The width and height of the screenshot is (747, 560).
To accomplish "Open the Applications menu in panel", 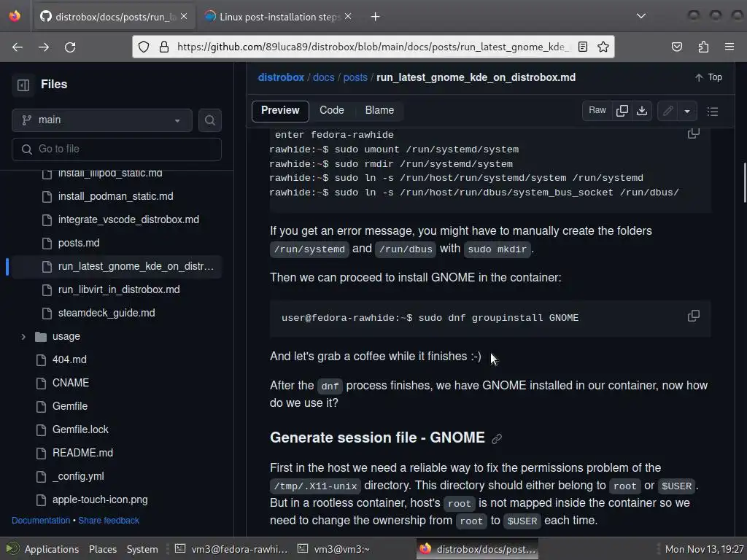I will point(52,549).
